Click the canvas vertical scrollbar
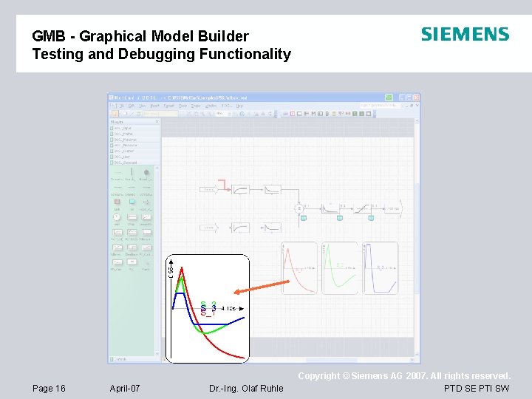 point(417,237)
